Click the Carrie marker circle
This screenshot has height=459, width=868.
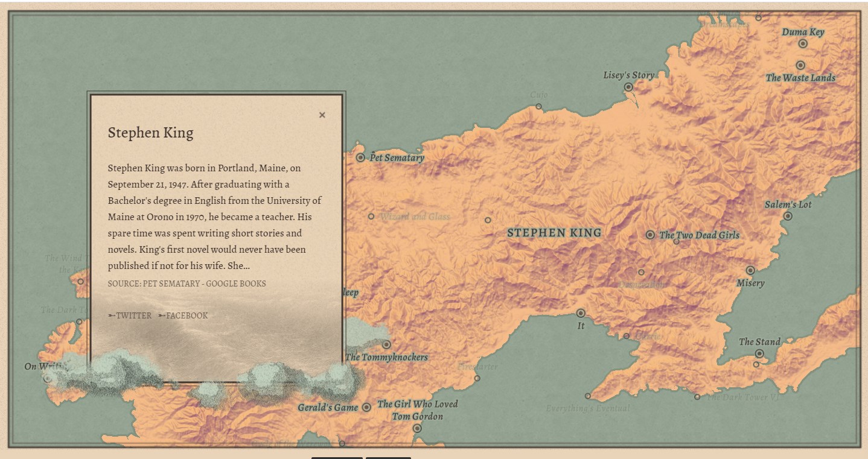(x=627, y=336)
